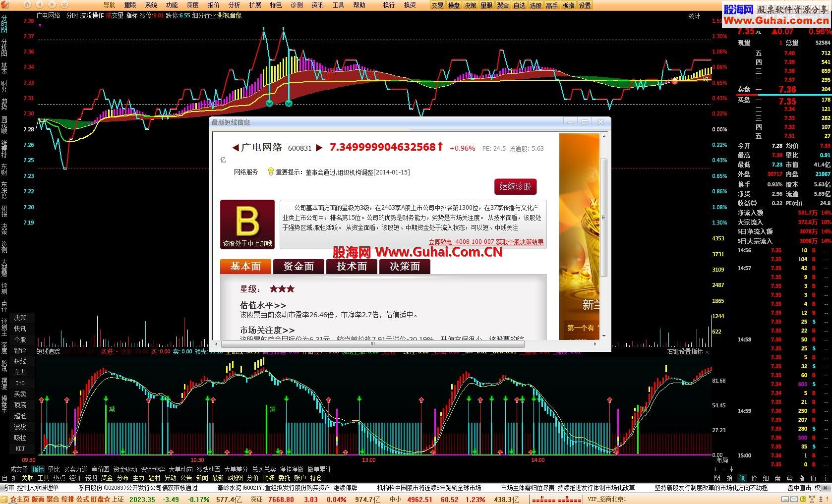Click the lightbulb icon beside 重要提示
832x504 pixels.
(271, 171)
